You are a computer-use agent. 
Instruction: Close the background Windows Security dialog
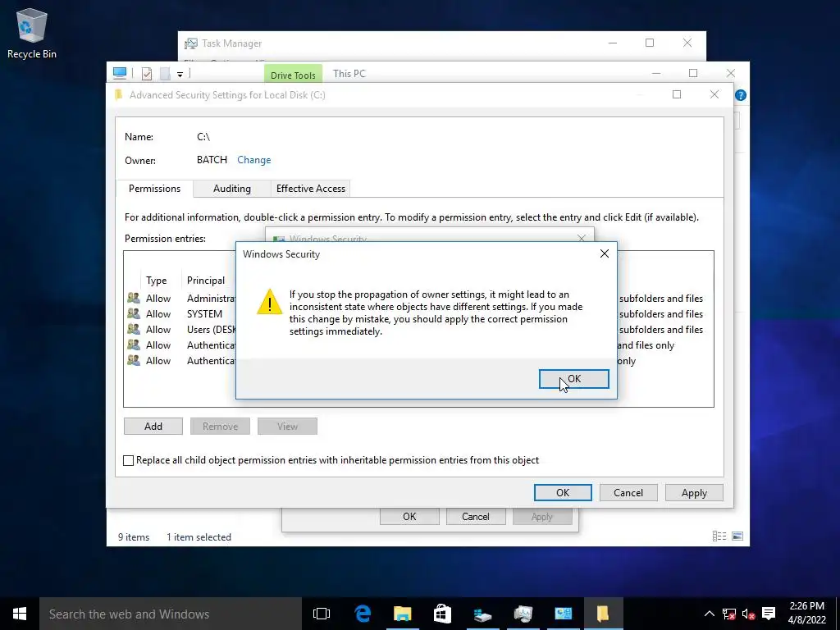pos(582,238)
